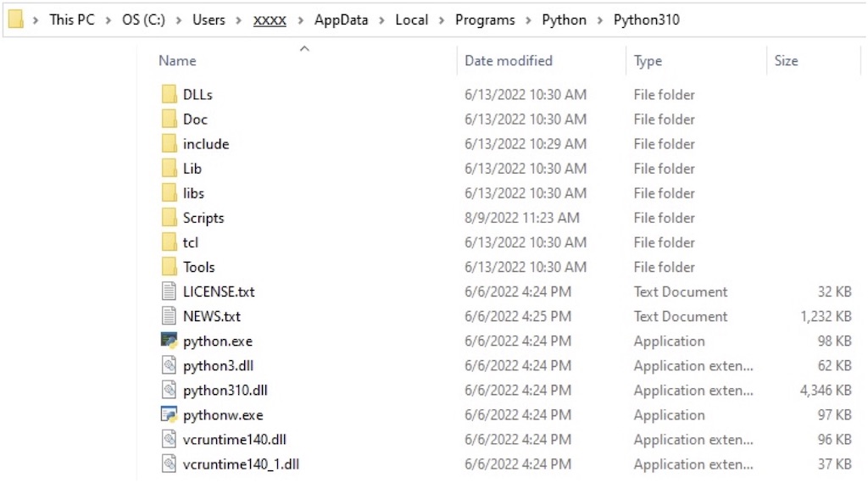Select the python3.dll file name
This screenshot has width=868, height=483.
(218, 366)
